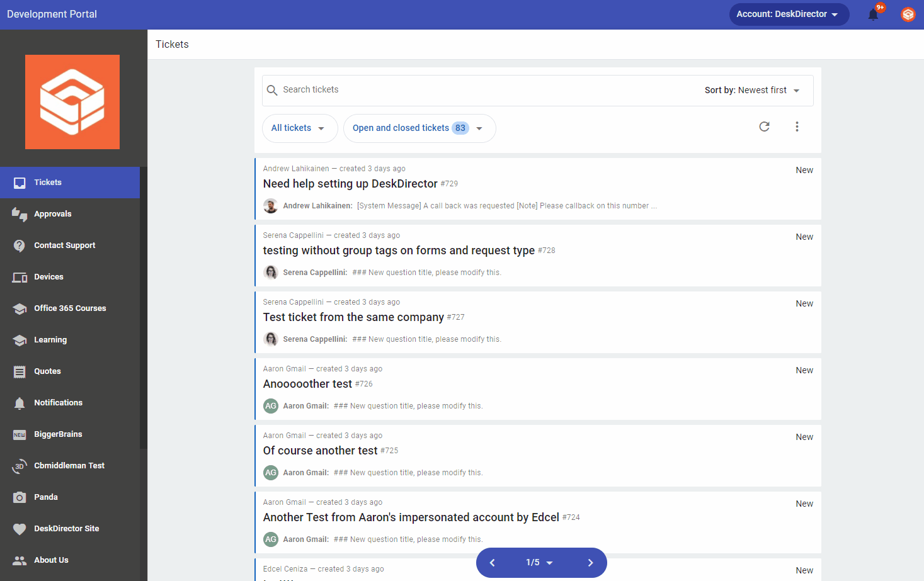
Task: Expand the All tickets filter dropdown
Action: [300, 128]
